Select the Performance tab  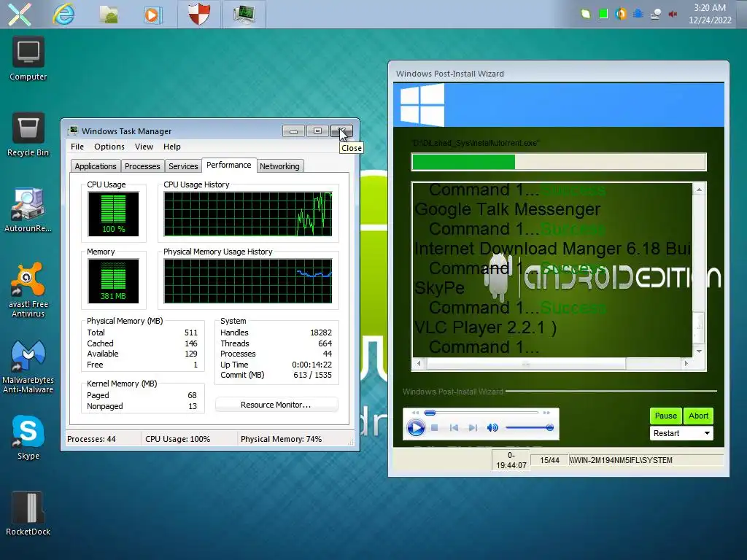[228, 165]
